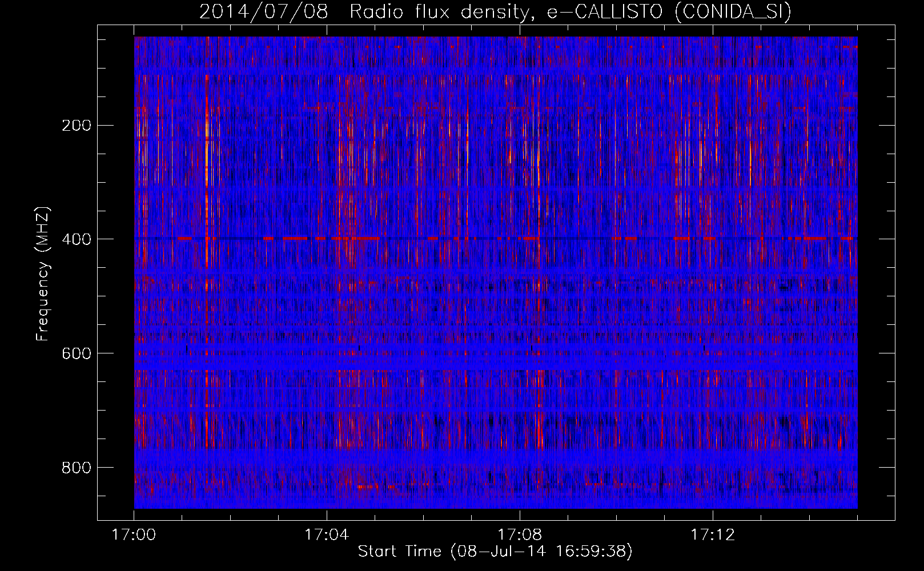Click the 'e-CALLISTO (CONIDA_SI)' station label
924x571 pixels.
click(669, 11)
